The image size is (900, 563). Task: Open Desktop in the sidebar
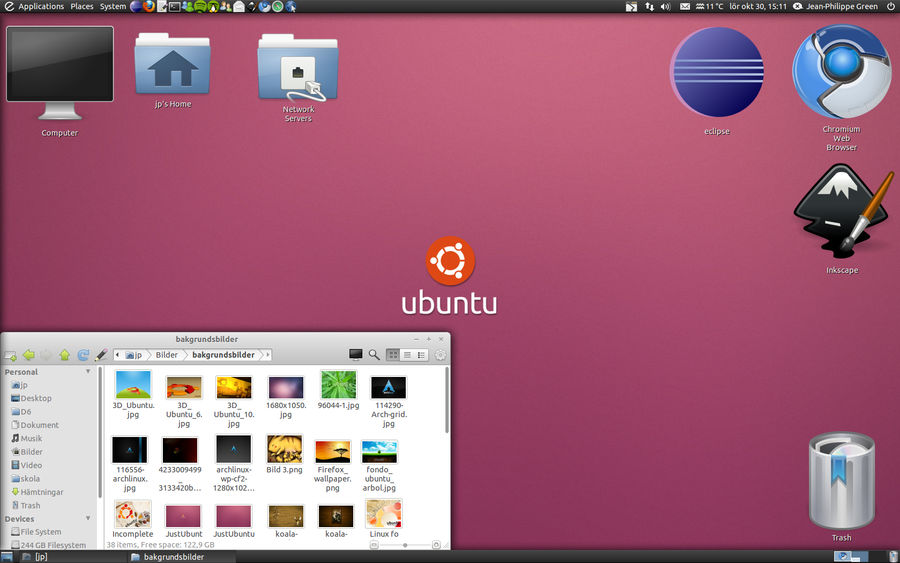pos(32,398)
